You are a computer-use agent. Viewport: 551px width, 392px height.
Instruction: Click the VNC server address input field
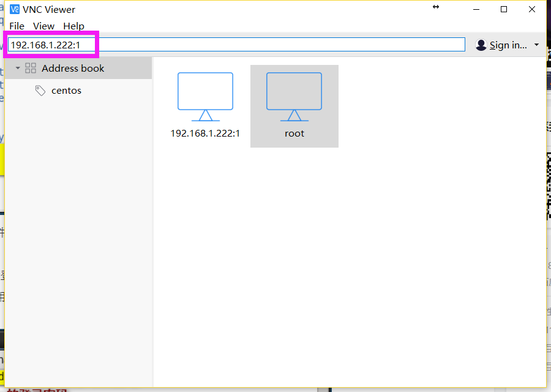[236, 45]
